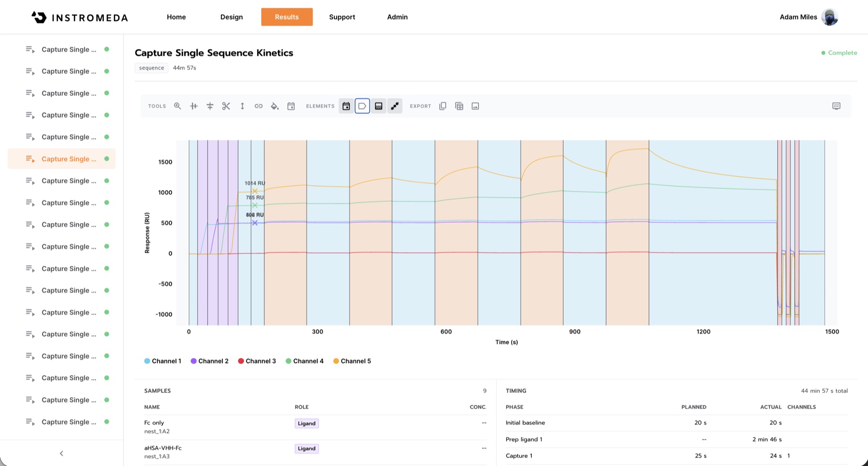
Task: Select the highlighted orange Capture Single entry
Action: coord(62,159)
